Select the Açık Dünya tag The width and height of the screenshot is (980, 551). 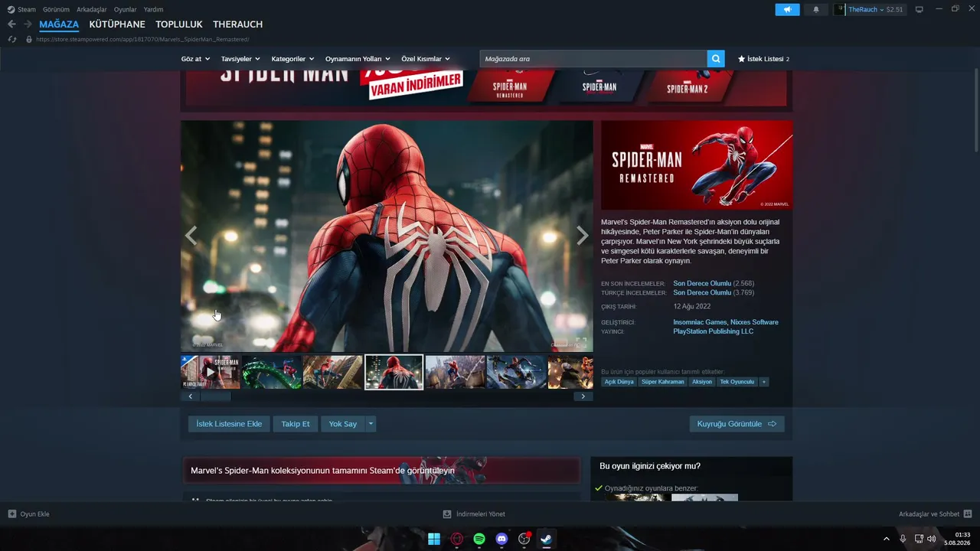[619, 382]
